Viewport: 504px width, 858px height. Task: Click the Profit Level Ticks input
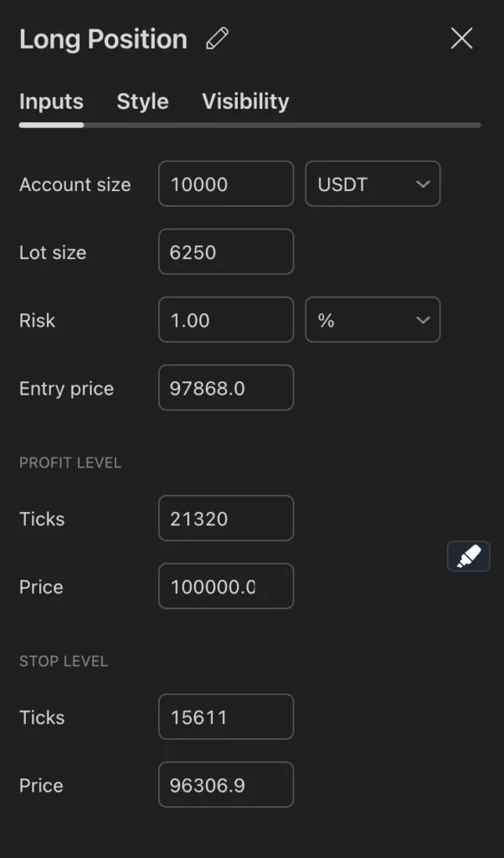(226, 519)
